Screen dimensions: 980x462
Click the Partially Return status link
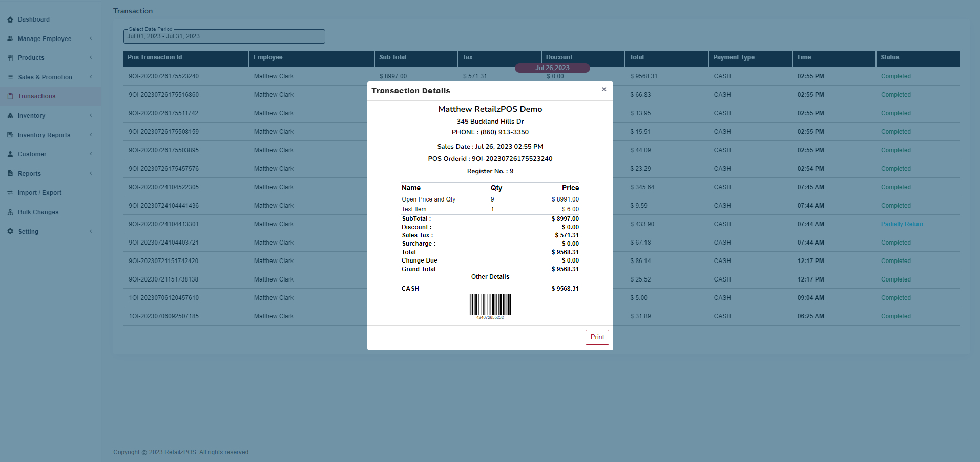[902, 224]
